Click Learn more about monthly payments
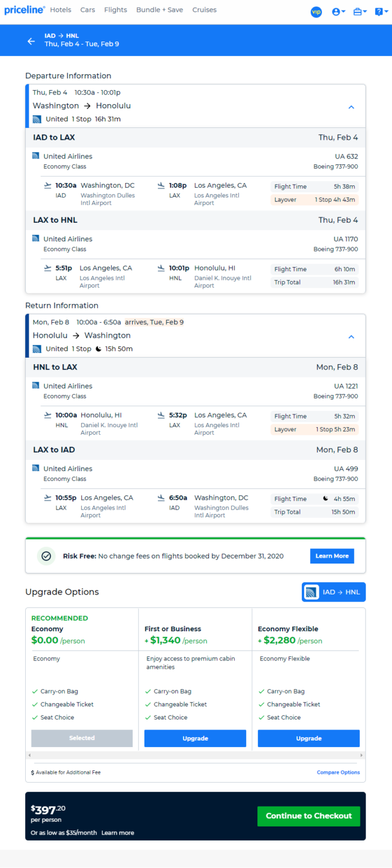 tap(118, 832)
